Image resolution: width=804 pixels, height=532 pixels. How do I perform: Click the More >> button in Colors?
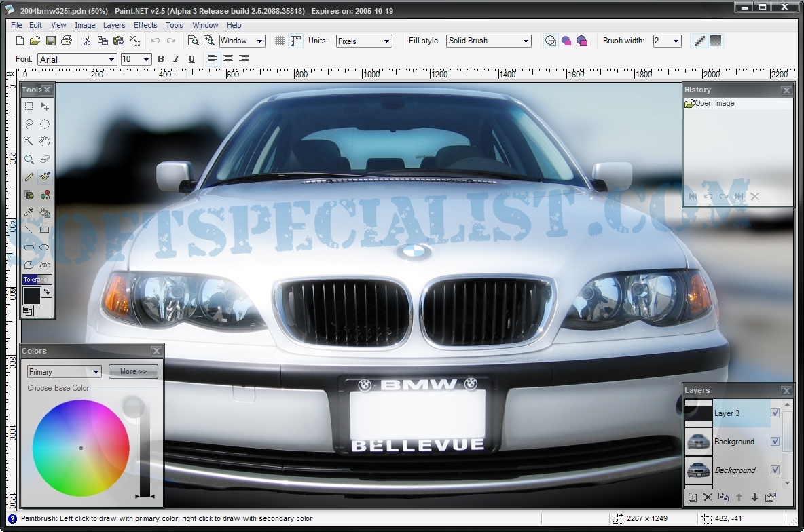coord(133,371)
